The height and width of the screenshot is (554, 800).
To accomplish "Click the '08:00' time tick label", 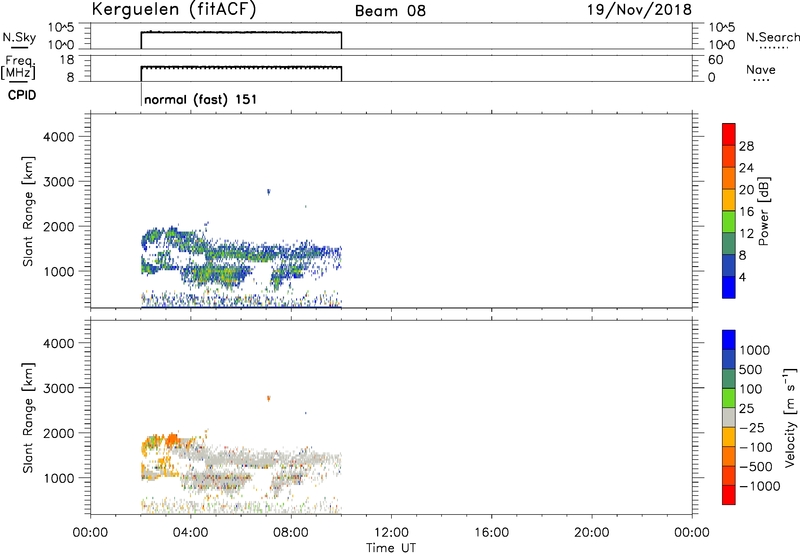I will [x=291, y=533].
